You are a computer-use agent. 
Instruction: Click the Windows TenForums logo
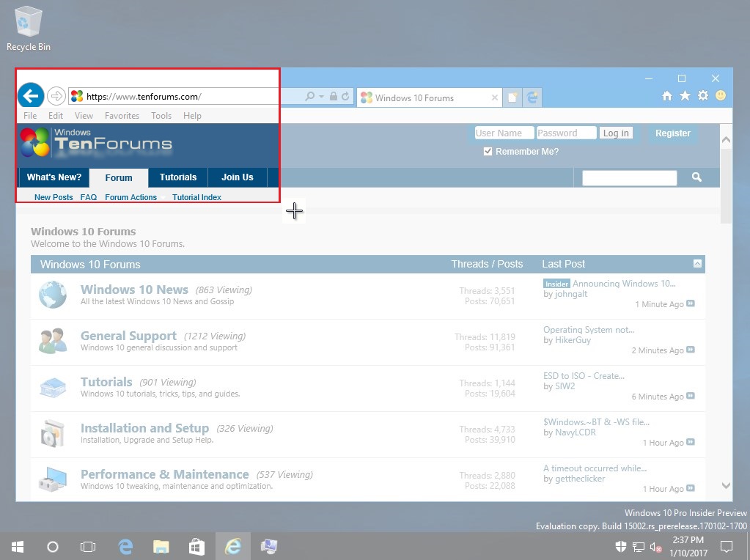tap(96, 142)
